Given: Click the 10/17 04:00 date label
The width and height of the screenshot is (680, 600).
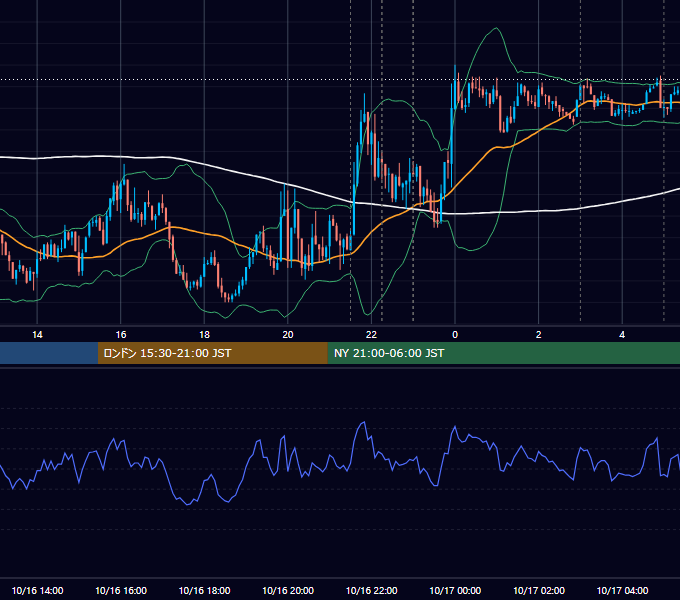Looking at the screenshot, I should coord(622,590).
